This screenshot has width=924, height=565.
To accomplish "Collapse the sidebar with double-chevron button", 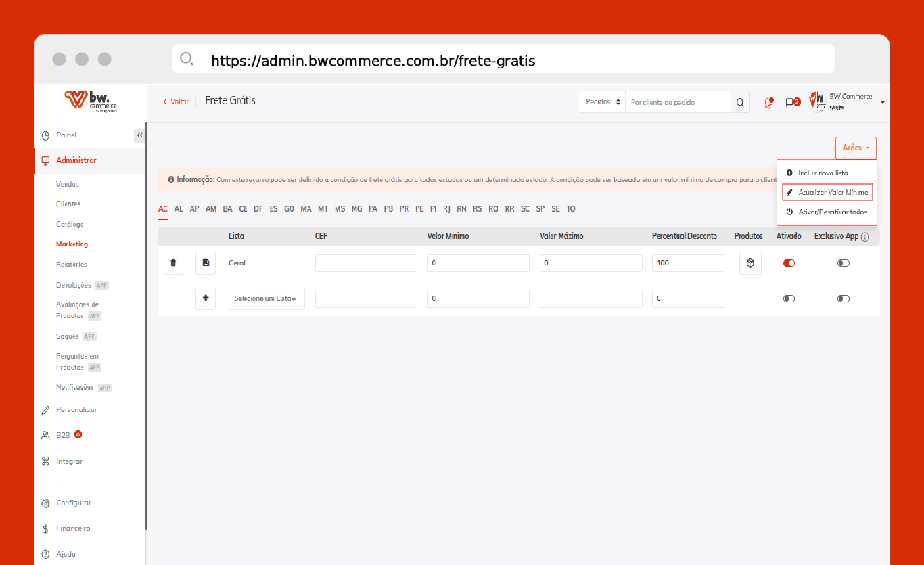I will click(139, 135).
